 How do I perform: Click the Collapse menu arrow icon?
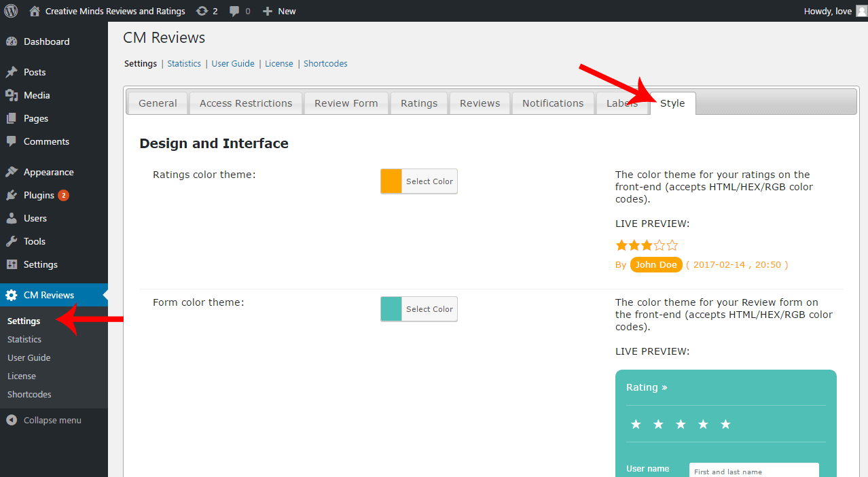(x=12, y=420)
